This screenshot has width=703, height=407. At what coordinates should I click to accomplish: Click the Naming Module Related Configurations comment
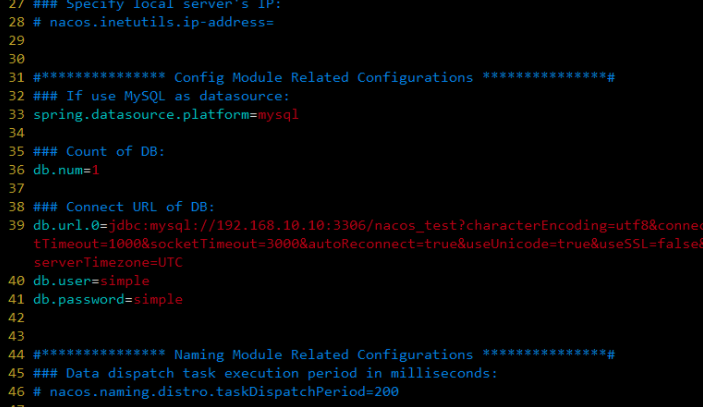324,355
